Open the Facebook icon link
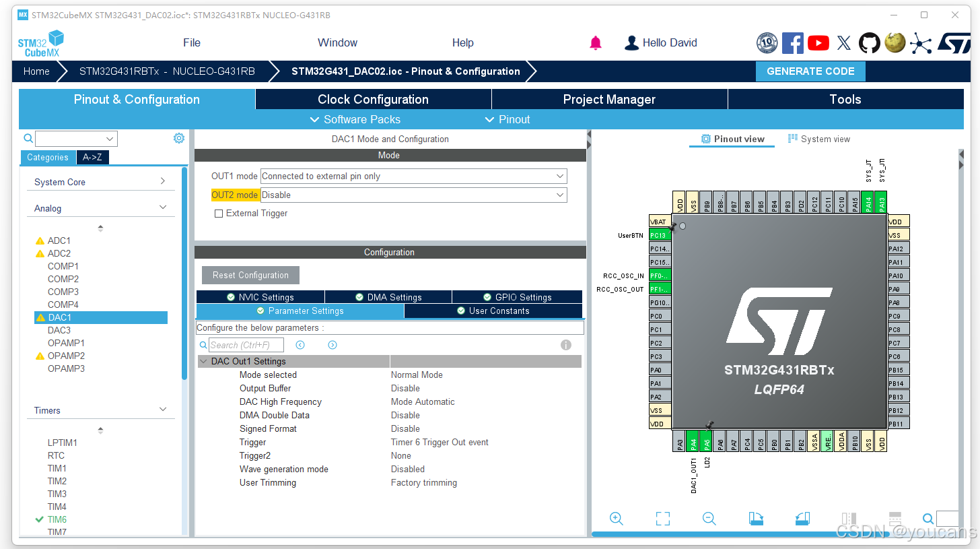The width and height of the screenshot is (980, 549). pyautogui.click(x=792, y=43)
